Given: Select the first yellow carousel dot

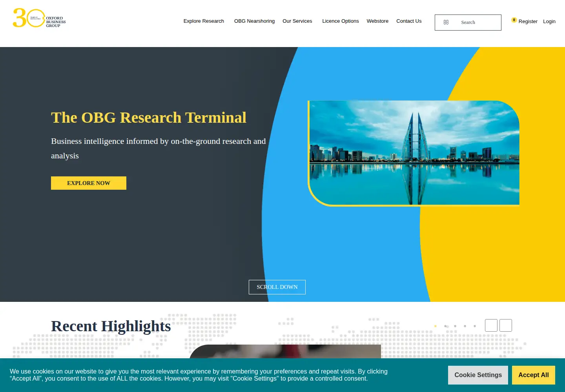Looking at the screenshot, I should [436, 326].
